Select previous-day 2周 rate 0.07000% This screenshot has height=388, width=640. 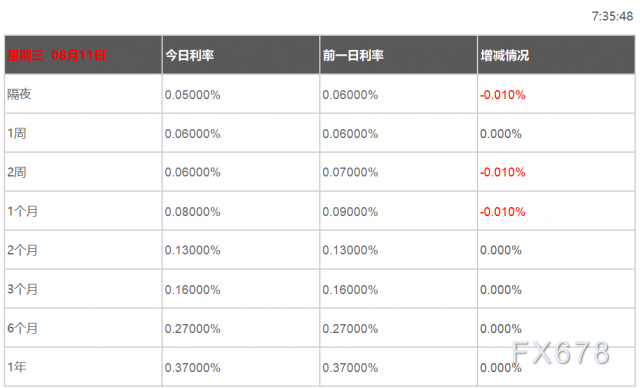click(350, 172)
